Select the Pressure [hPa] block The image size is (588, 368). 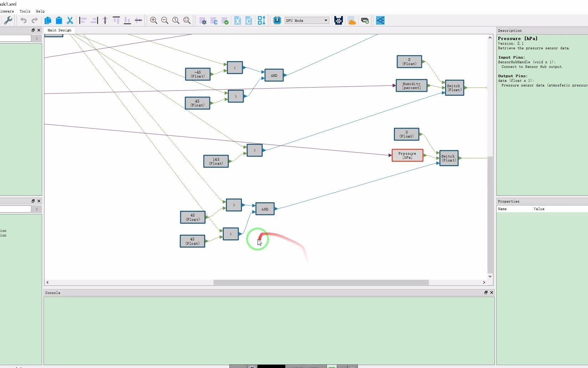407,155
